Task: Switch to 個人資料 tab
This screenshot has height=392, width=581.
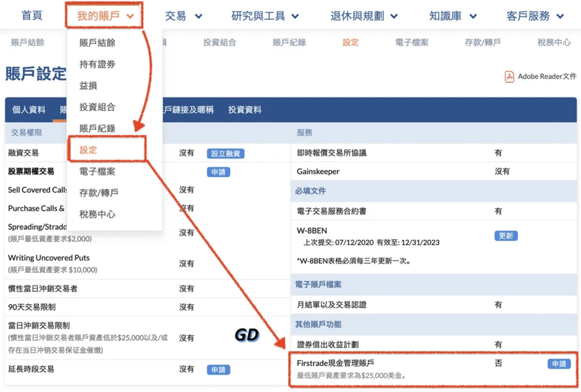Action: (x=29, y=110)
